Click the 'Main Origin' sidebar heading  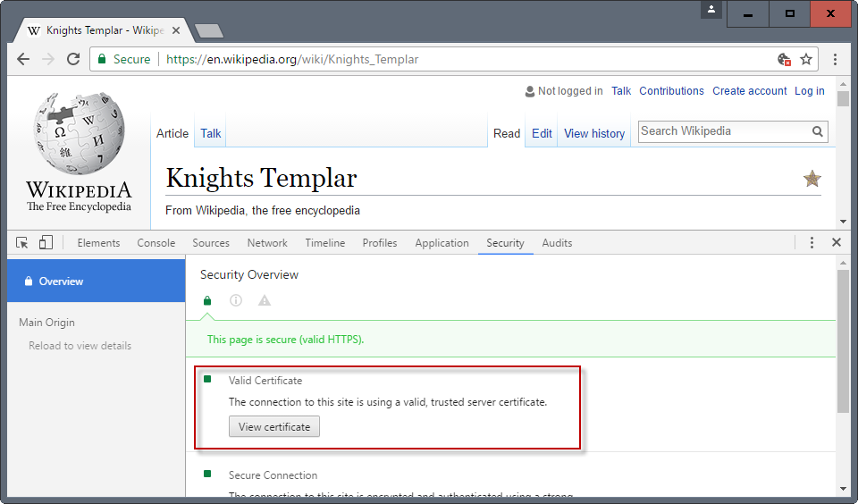46,323
